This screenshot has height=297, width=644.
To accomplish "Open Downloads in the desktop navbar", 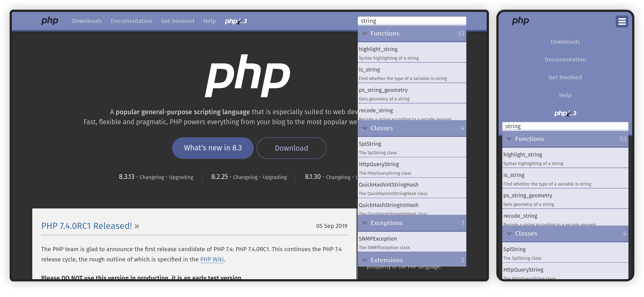I will (x=87, y=21).
